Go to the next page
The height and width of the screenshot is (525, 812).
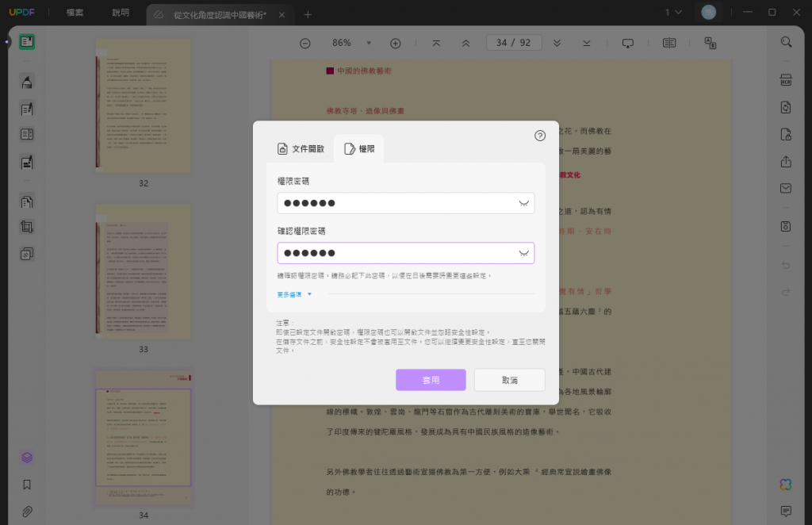(x=557, y=43)
